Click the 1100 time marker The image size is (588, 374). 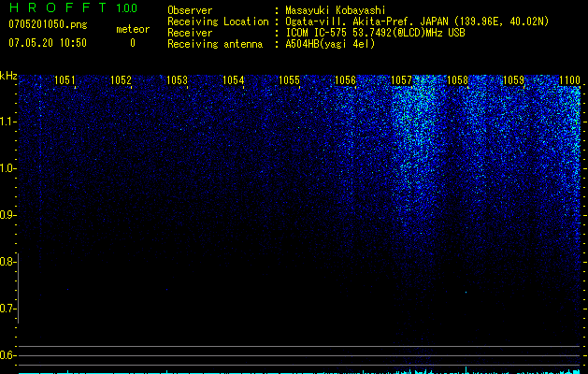[569, 80]
